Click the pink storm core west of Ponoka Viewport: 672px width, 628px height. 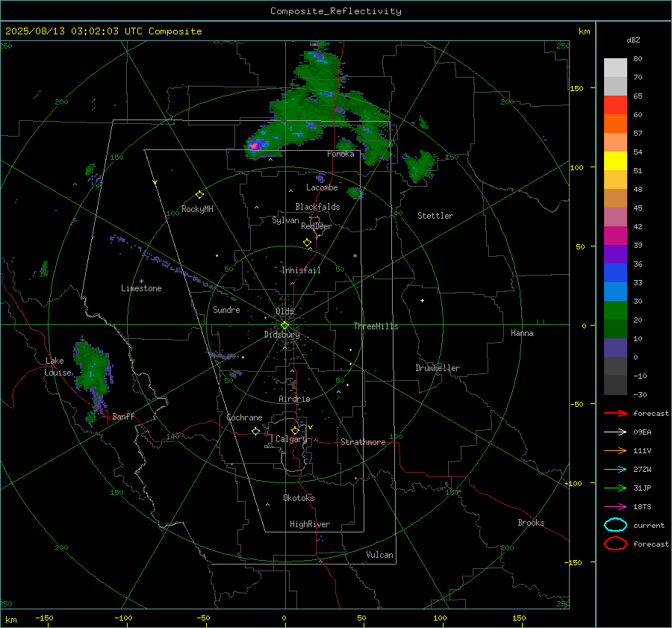point(254,146)
